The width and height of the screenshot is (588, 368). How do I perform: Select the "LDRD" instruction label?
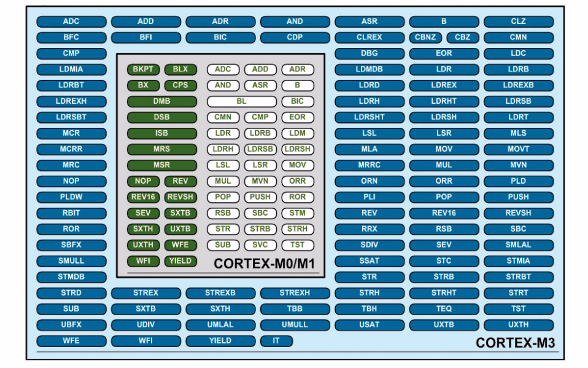coord(369,85)
